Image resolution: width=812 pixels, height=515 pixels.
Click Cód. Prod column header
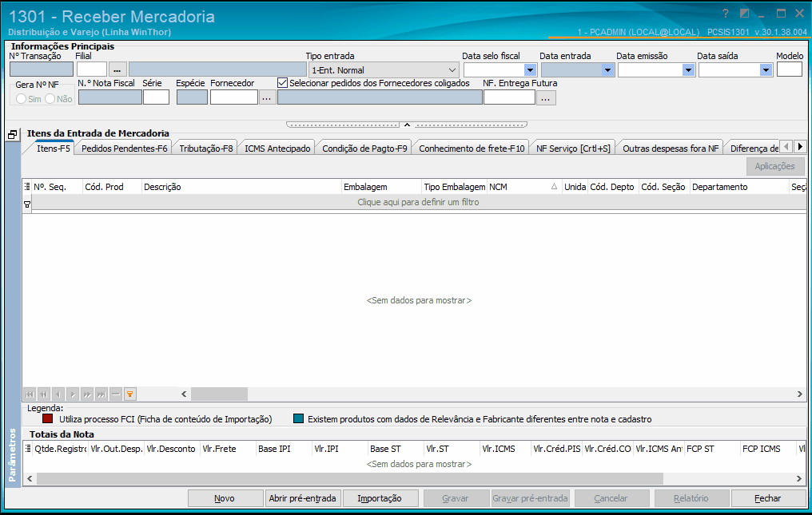point(112,187)
